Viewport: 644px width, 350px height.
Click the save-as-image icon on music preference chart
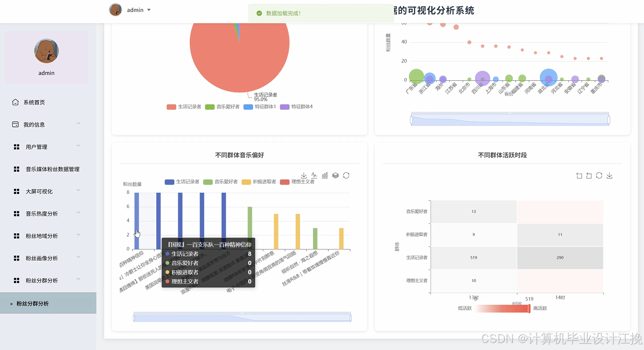tap(304, 175)
